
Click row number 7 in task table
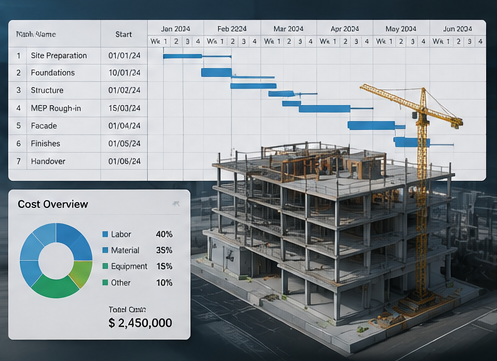click(x=19, y=161)
